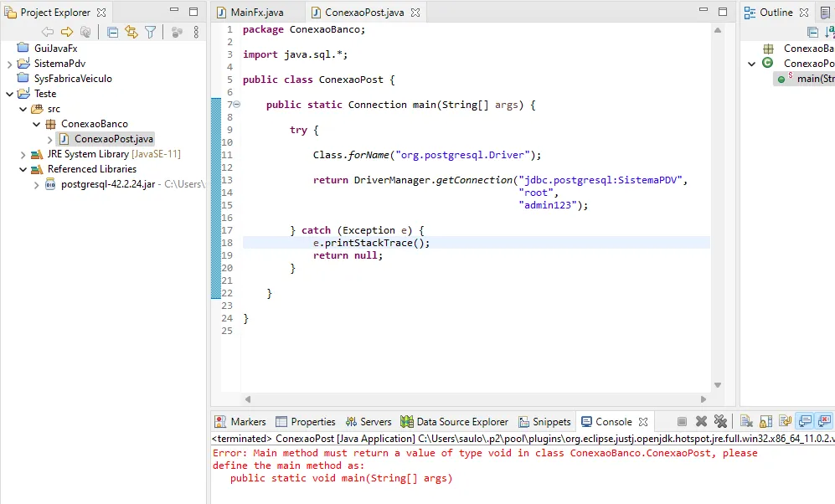Expand the SistemaPdv project
835x504 pixels.
[9, 64]
